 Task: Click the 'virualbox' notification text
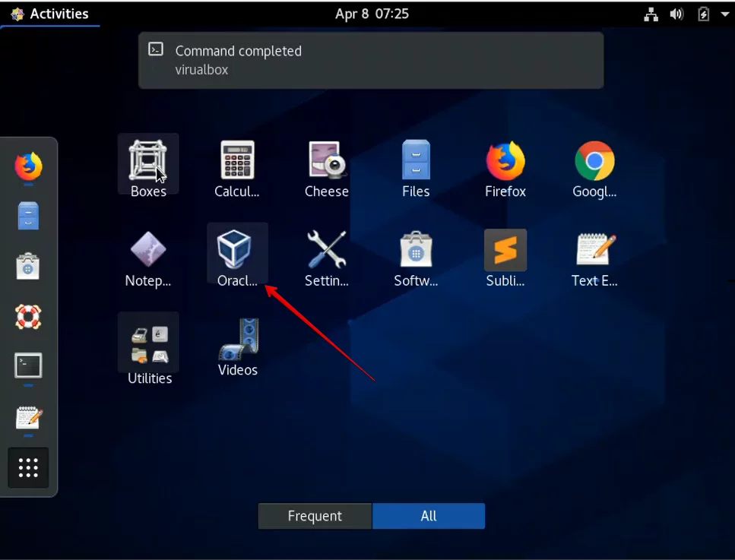tap(201, 70)
